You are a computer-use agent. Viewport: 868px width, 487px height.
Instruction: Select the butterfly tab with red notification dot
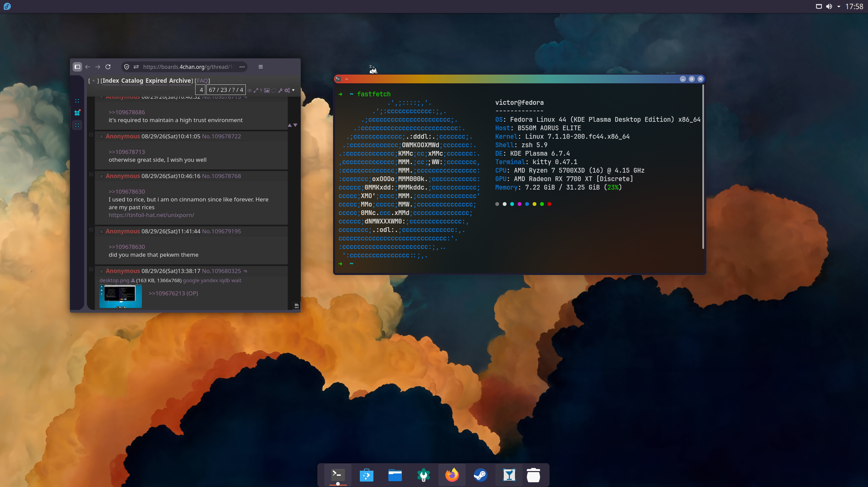77,113
